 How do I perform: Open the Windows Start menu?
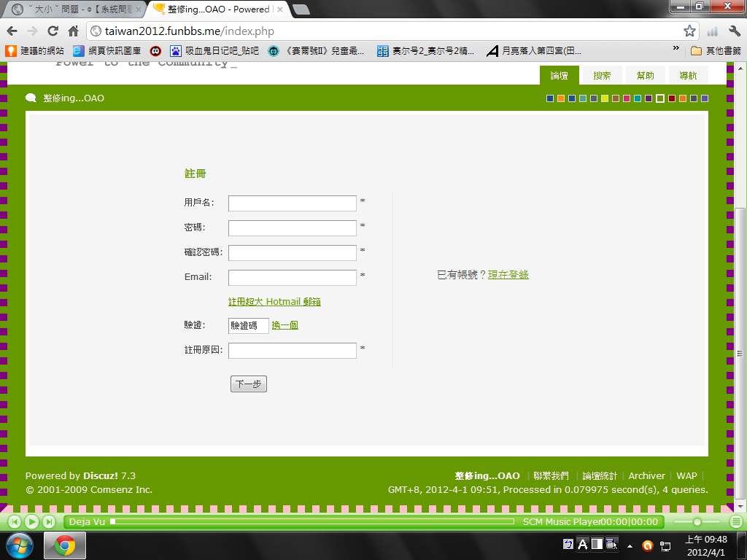(x=19, y=545)
